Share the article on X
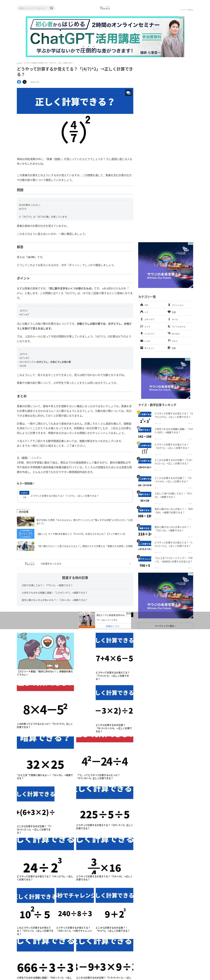 click(25, 82)
